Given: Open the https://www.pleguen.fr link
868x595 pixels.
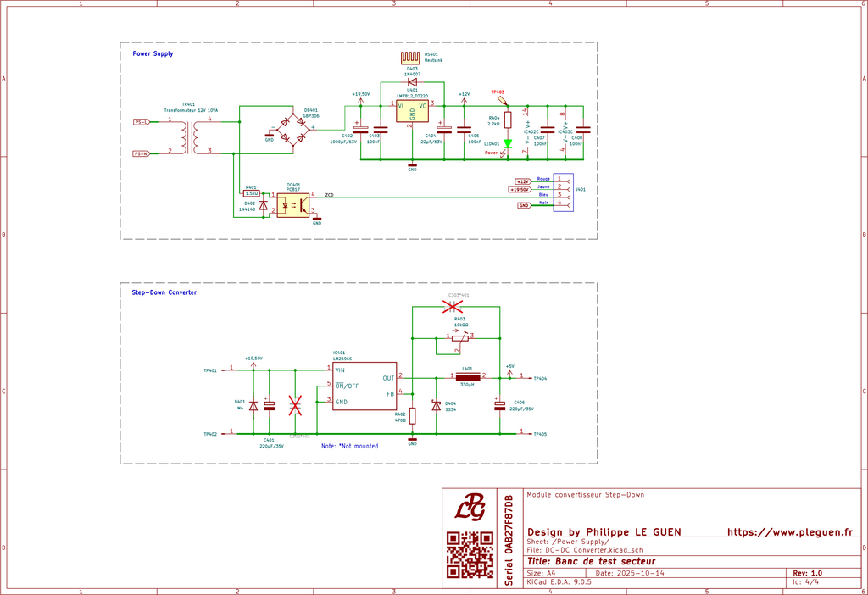Looking at the screenshot, I should pyautogui.click(x=789, y=532).
